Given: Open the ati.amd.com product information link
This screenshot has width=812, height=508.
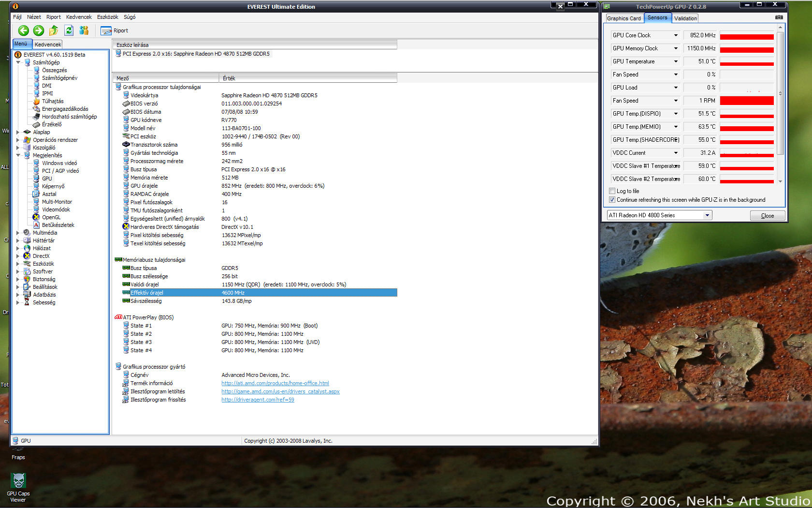Looking at the screenshot, I should point(275,383).
